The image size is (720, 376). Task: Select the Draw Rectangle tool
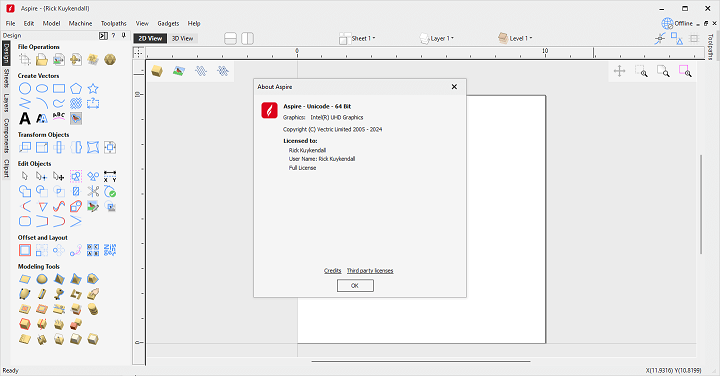tap(59, 89)
